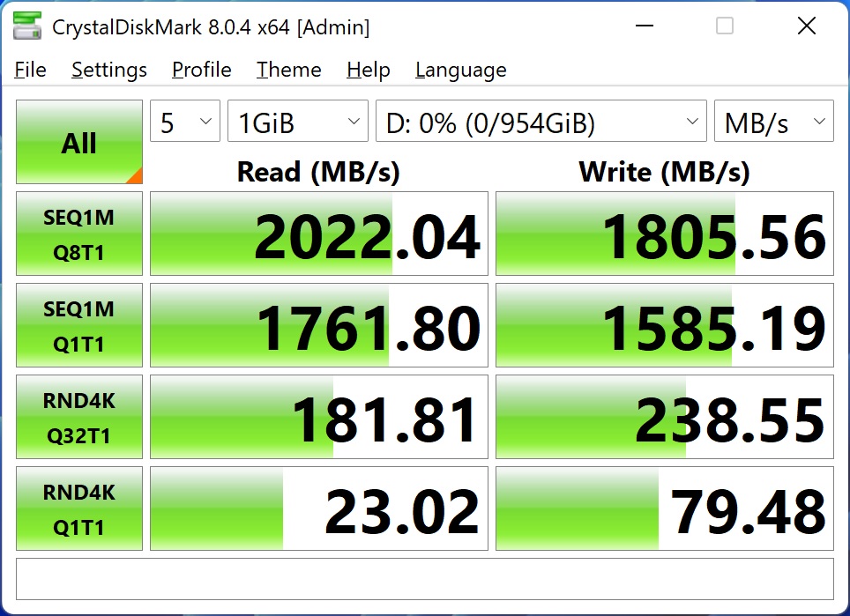
Task: Minimize the CrystalDiskMark window
Action: (644, 26)
